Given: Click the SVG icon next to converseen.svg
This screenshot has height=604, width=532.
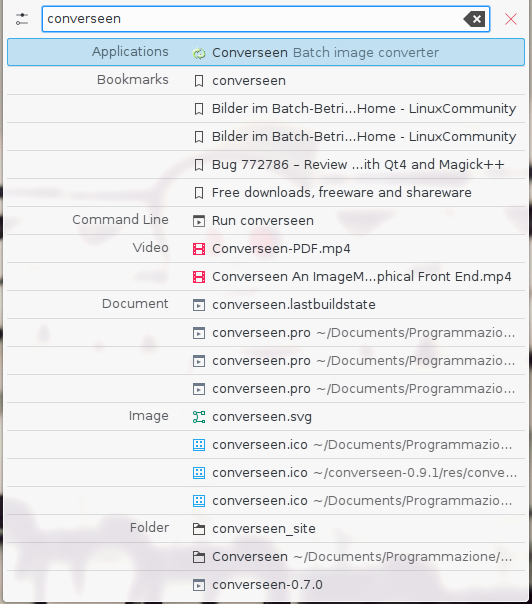Looking at the screenshot, I should (199, 417).
